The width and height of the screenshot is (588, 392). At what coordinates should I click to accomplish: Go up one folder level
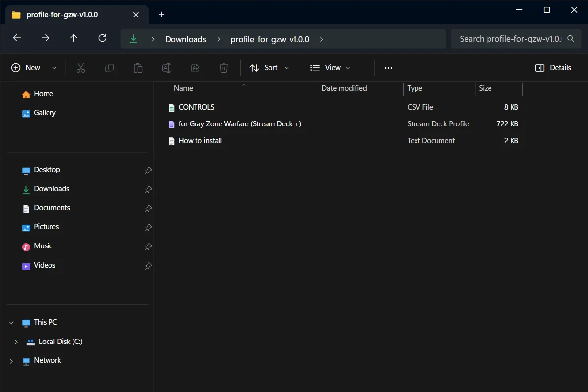pyautogui.click(x=74, y=38)
